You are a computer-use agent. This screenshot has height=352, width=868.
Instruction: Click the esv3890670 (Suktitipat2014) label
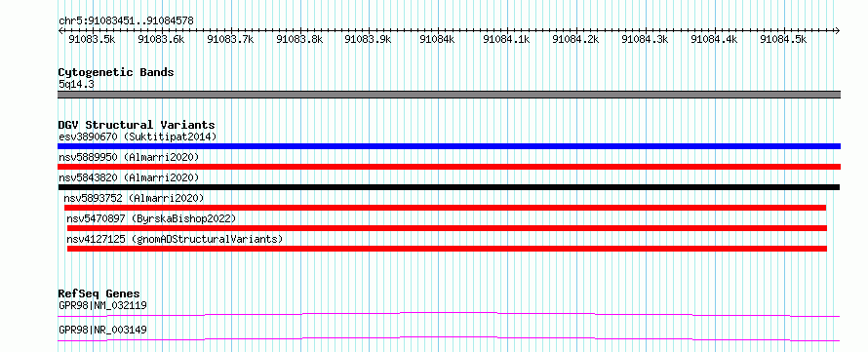(138, 137)
